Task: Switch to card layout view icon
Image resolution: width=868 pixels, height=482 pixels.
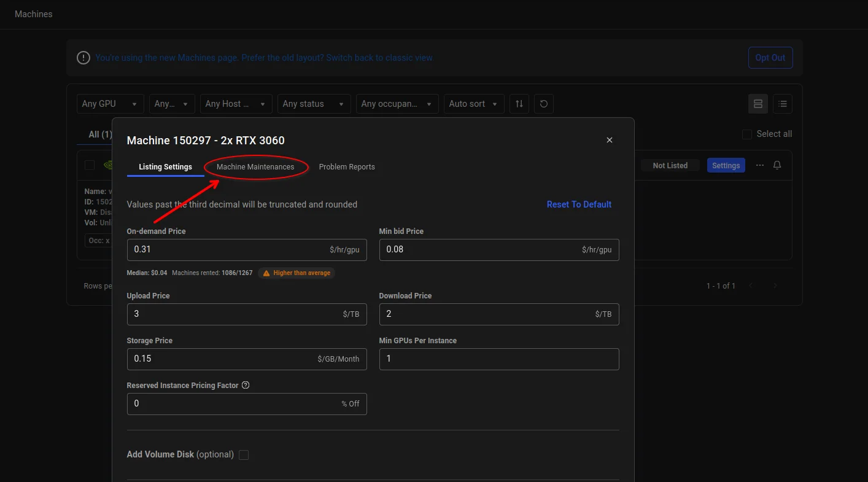Action: coord(758,104)
